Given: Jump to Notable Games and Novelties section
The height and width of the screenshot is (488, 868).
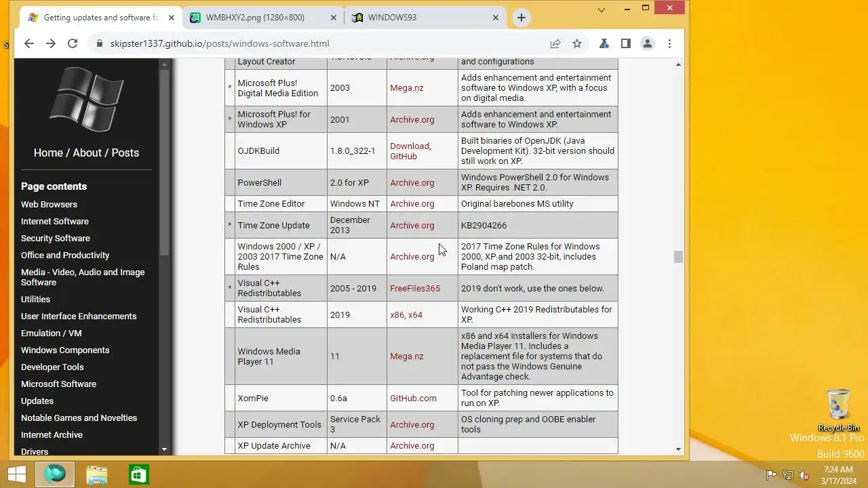Looking at the screenshot, I should click(x=79, y=418).
